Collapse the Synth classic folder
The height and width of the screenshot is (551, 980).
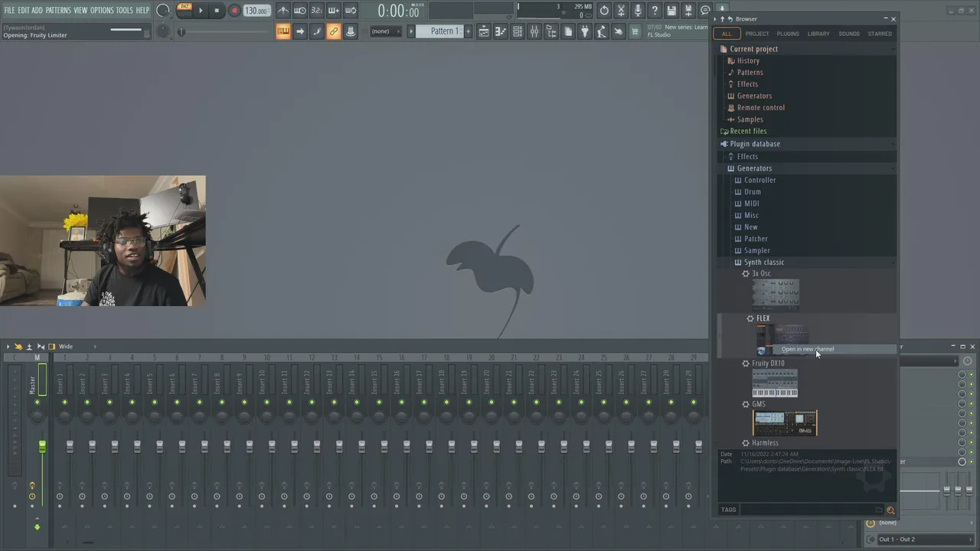click(764, 262)
